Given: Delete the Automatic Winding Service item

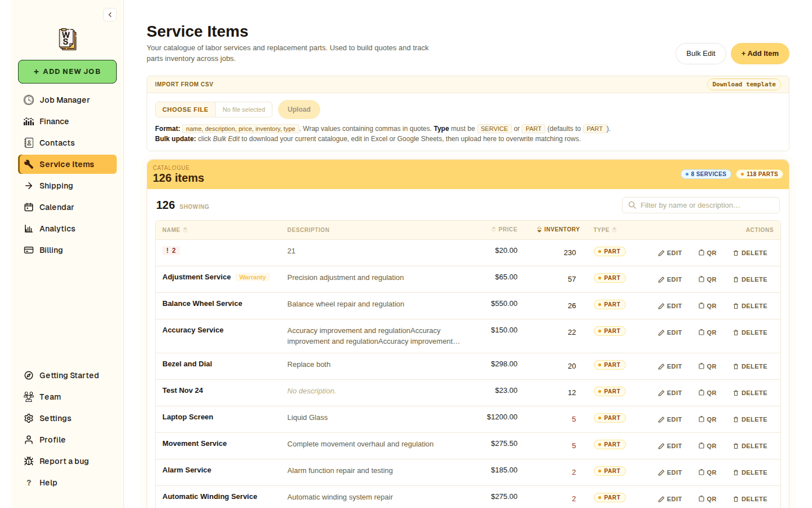Looking at the screenshot, I should click(x=750, y=499).
